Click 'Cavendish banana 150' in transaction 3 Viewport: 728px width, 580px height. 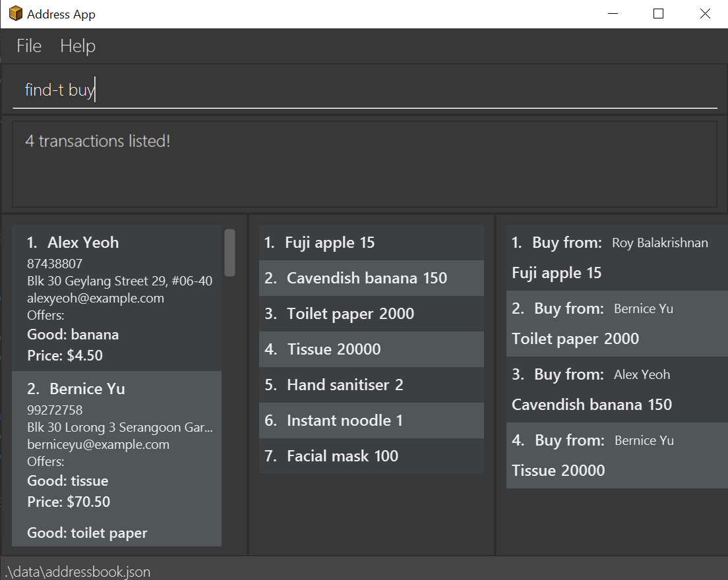point(592,405)
